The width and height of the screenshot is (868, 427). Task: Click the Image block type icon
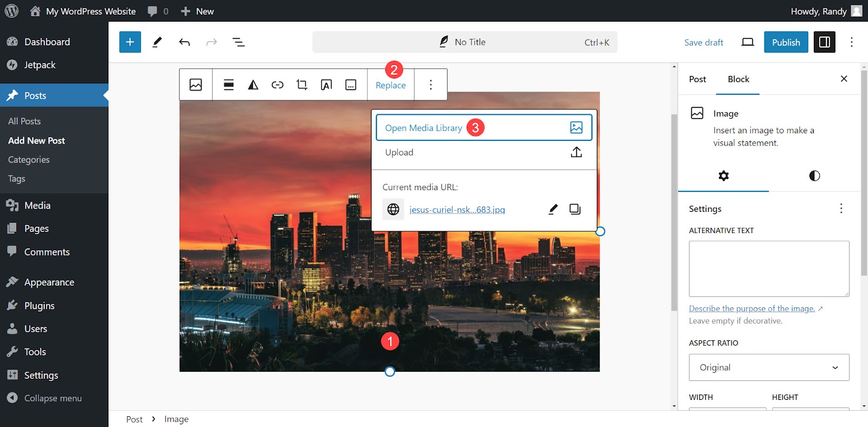coord(196,85)
